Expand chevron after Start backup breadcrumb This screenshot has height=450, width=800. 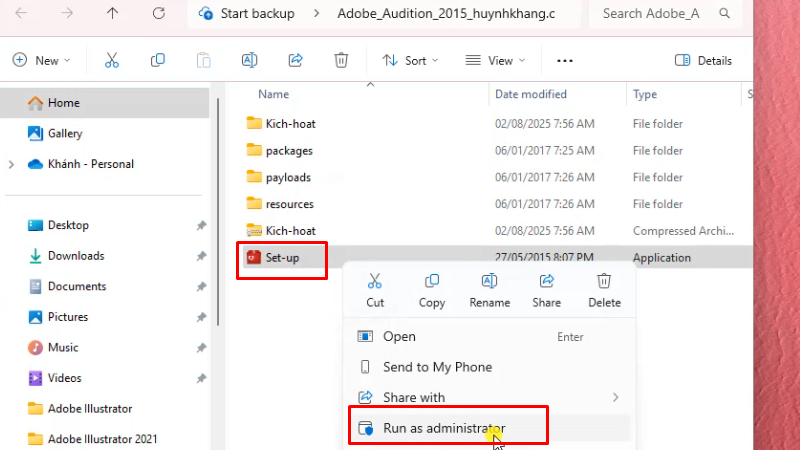[316, 13]
